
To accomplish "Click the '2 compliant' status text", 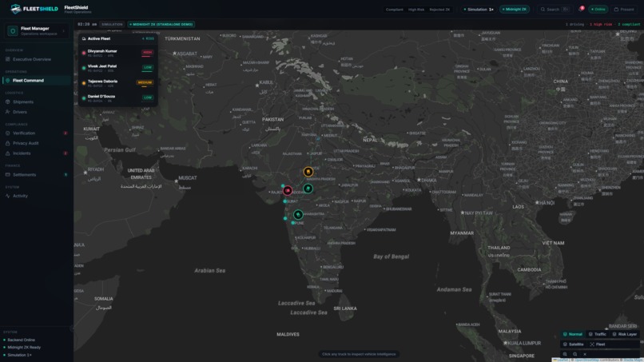I will click(x=629, y=24).
